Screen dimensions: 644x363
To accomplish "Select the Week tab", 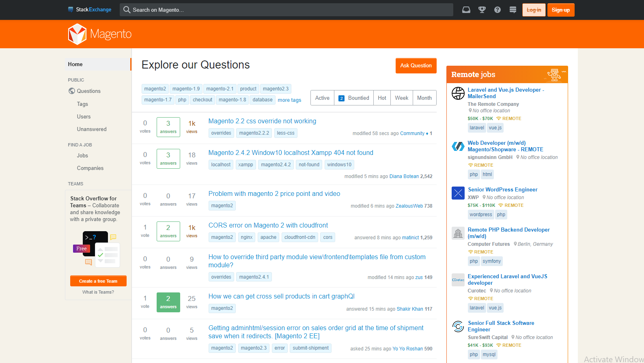I will pos(402,98).
